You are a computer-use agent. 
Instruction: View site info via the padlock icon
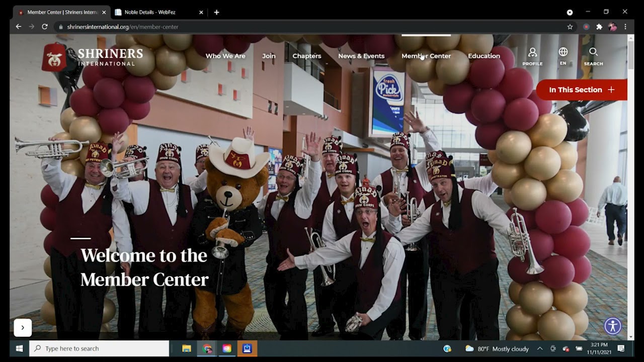pyautogui.click(x=61, y=27)
